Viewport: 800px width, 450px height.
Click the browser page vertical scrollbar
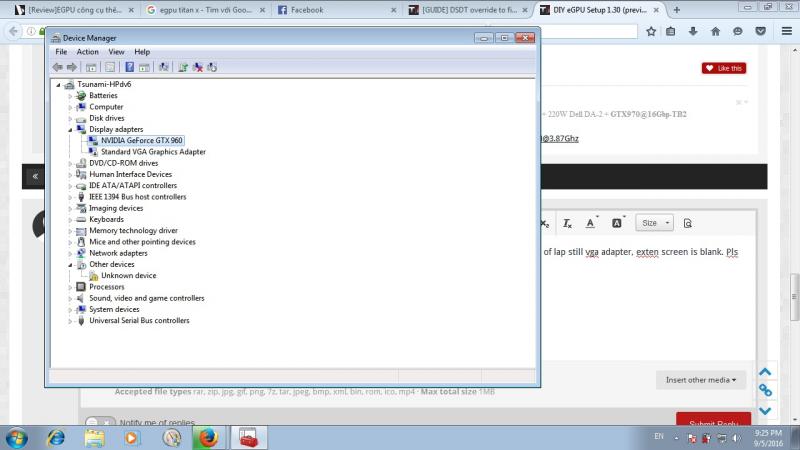tap(794, 297)
